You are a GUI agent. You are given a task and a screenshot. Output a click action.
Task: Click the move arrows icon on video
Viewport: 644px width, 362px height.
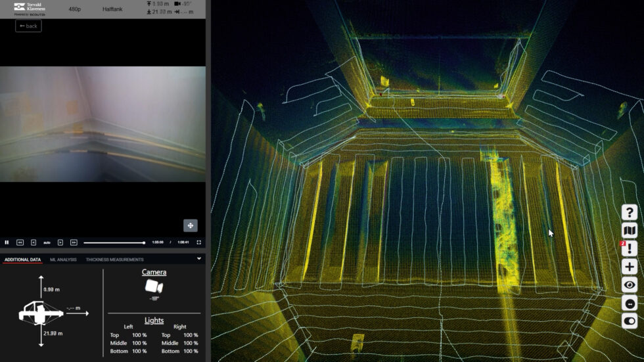point(190,225)
